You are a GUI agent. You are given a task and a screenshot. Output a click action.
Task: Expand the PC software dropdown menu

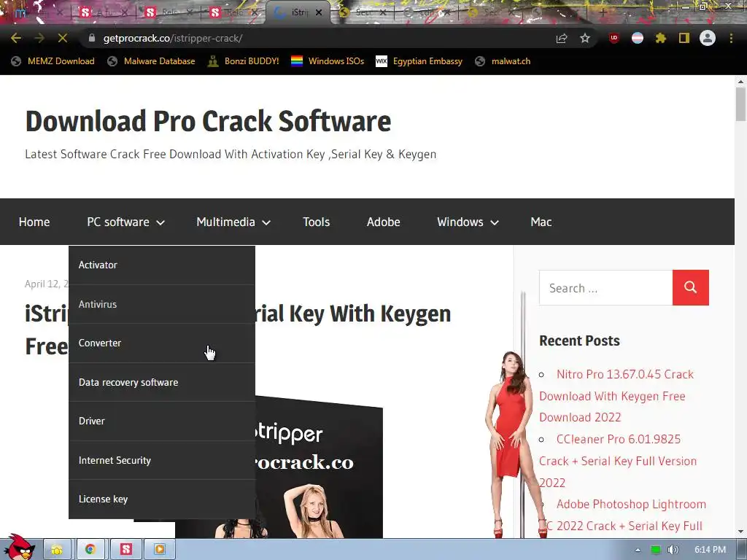tap(125, 222)
